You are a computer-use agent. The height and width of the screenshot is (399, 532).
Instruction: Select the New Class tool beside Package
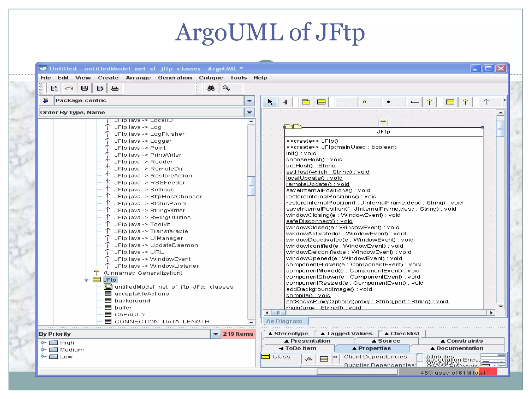[321, 102]
